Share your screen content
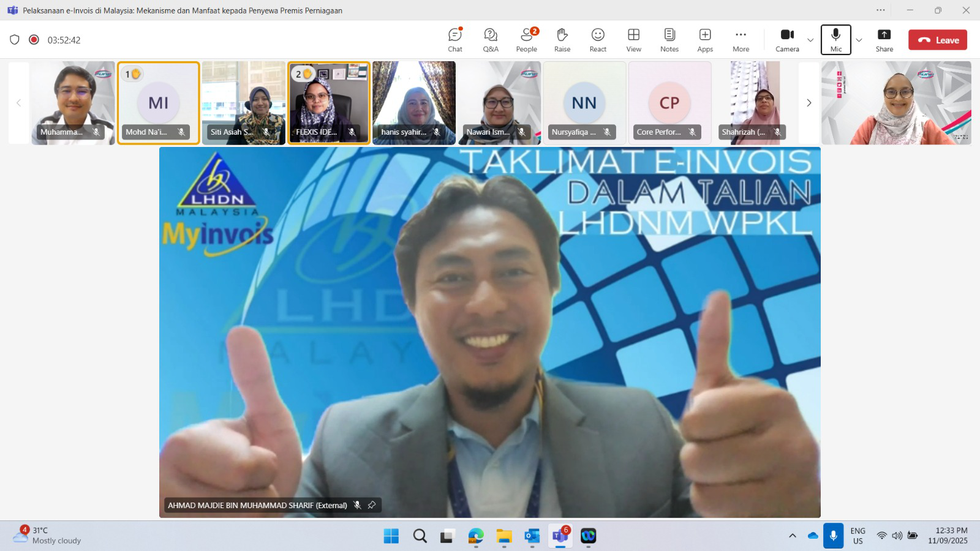This screenshot has height=551, width=980. tap(884, 40)
